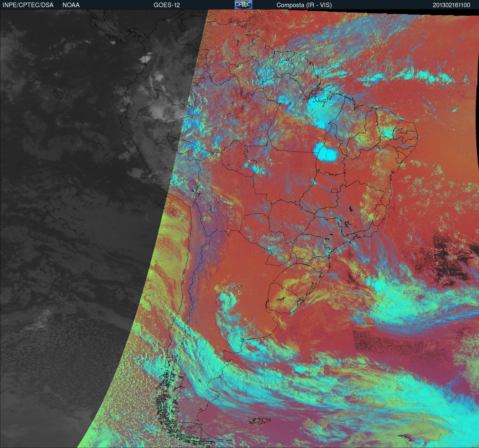479x448 pixels.
Task: Click the small rectangular Distrito Federal outline
Action: coord(335,190)
